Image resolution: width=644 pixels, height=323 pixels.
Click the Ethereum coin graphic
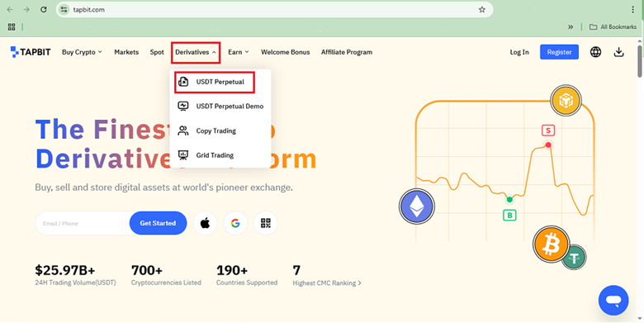tap(417, 207)
